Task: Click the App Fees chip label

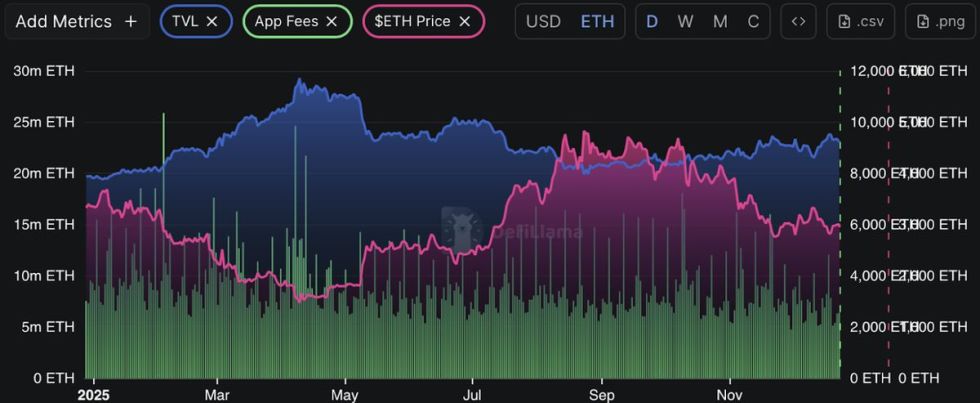Action: point(285,21)
